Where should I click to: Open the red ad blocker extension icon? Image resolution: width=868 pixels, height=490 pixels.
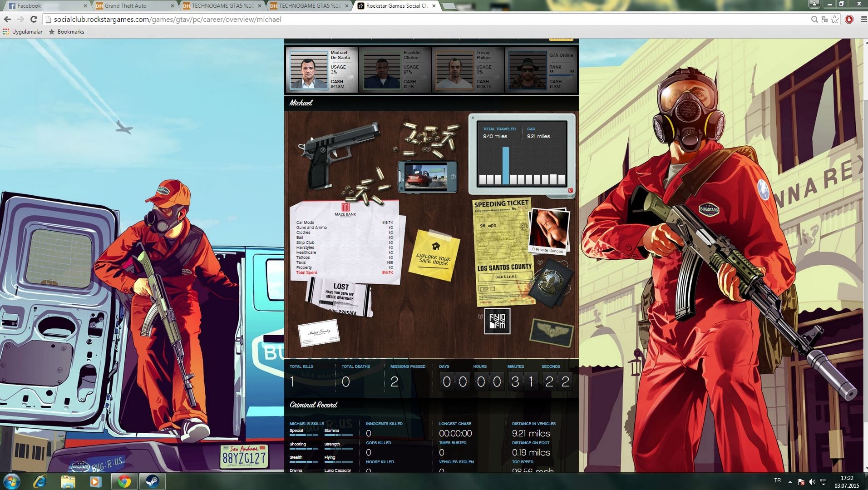click(x=849, y=19)
